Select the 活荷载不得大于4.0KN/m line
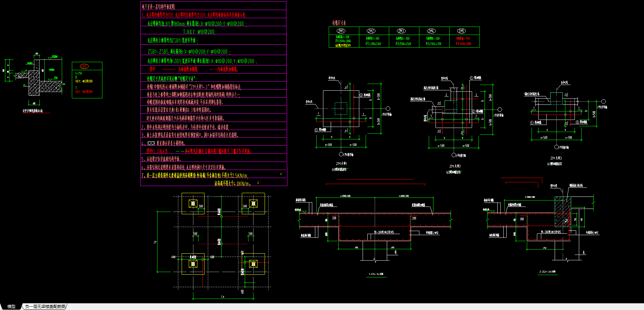 (233, 183)
